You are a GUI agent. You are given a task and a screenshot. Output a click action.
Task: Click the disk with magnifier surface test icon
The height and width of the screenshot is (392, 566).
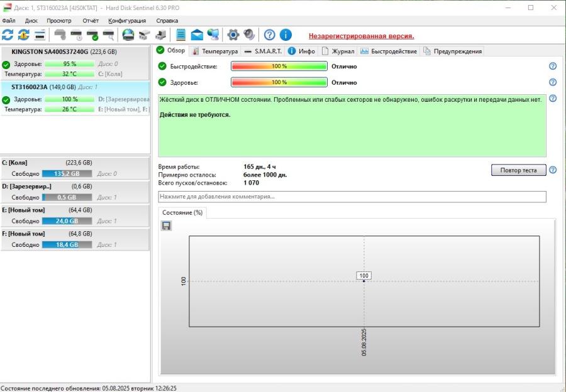point(109,35)
